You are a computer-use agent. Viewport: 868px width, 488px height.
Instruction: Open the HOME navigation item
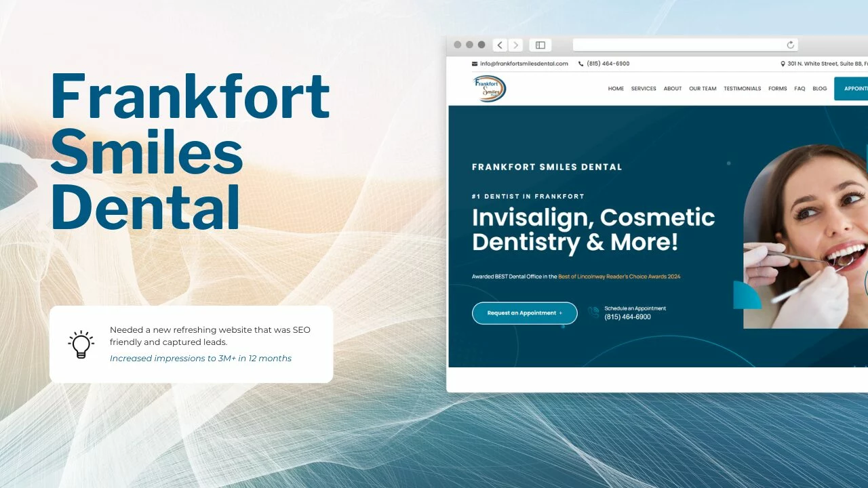(616, 89)
